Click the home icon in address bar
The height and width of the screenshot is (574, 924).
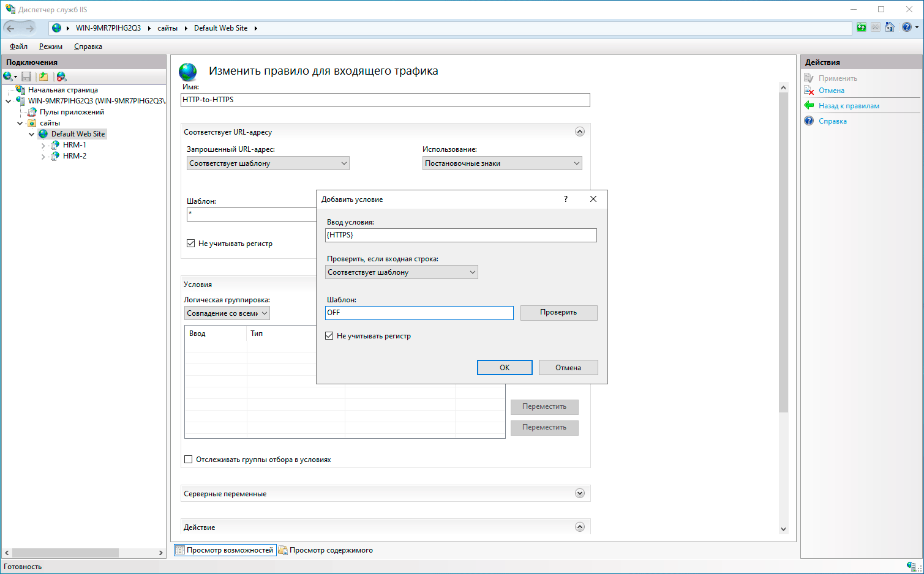tap(890, 28)
